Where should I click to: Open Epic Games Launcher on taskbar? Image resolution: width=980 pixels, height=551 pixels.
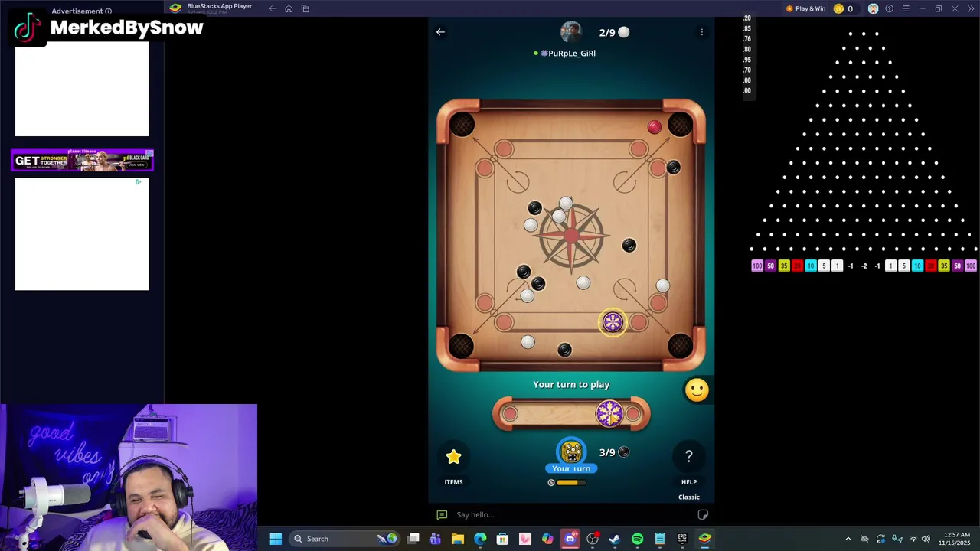682,539
